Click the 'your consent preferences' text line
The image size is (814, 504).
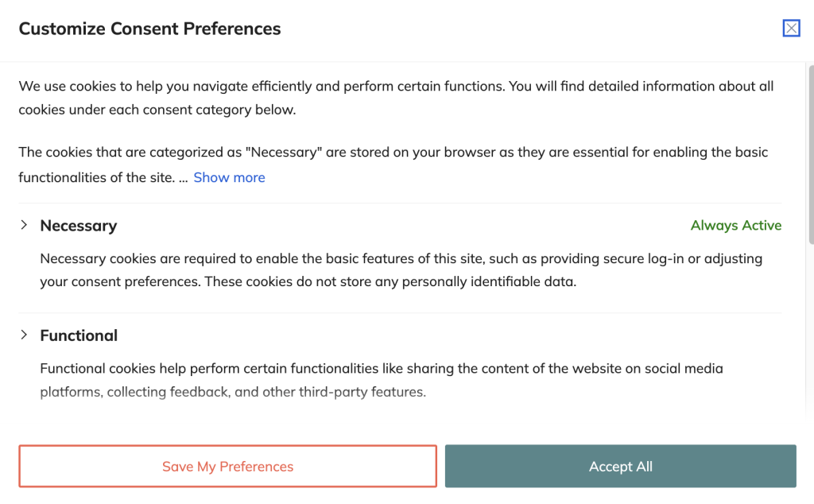(x=308, y=282)
